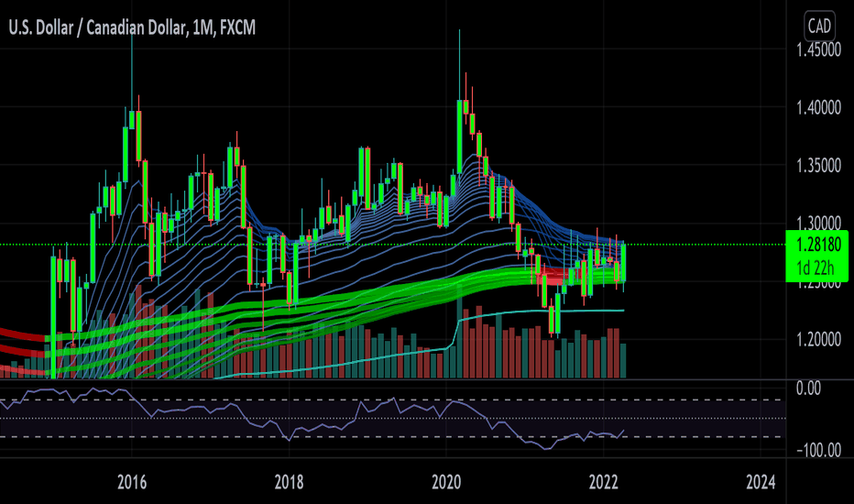Click the 2020 time axis label
Image resolution: width=854 pixels, height=504 pixels.
446,482
